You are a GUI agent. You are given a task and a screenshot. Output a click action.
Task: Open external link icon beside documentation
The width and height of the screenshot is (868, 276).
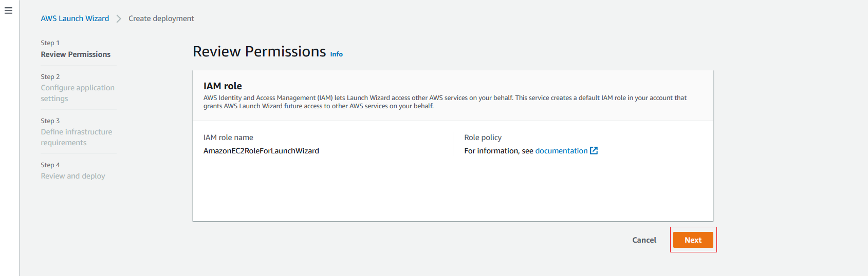click(x=594, y=150)
